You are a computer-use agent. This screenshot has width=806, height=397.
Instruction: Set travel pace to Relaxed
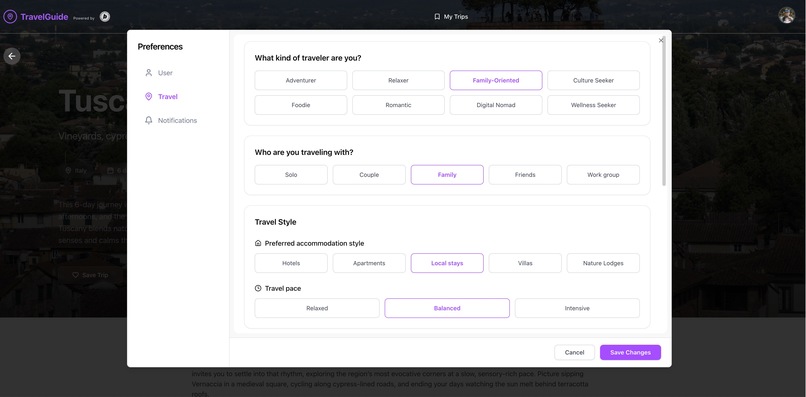(x=317, y=309)
